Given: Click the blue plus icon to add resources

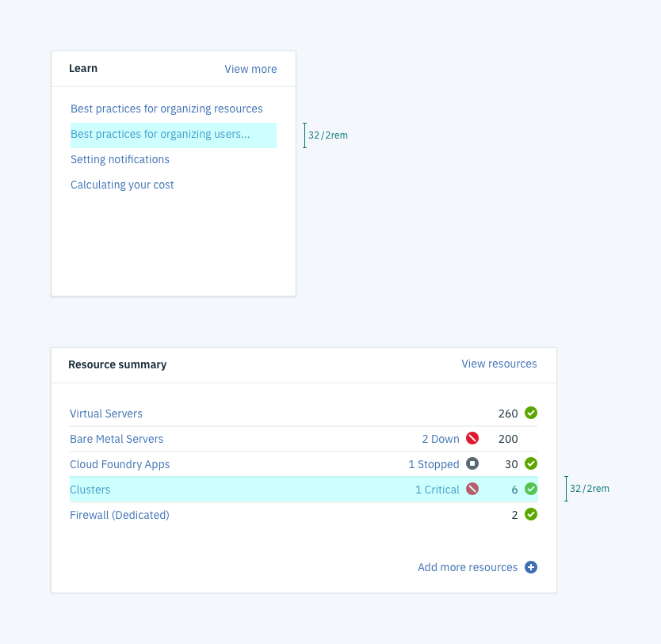Looking at the screenshot, I should 531,567.
